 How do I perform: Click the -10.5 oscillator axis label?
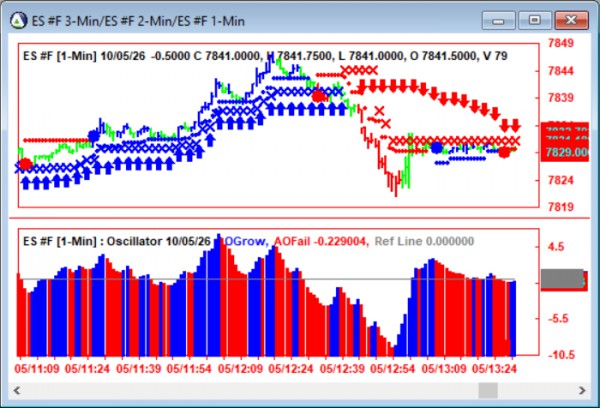[561, 355]
